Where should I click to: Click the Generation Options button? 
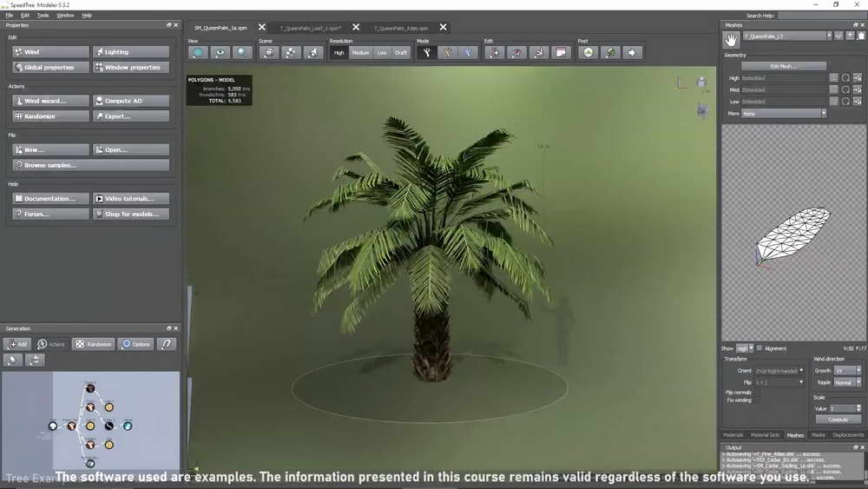tap(135, 344)
